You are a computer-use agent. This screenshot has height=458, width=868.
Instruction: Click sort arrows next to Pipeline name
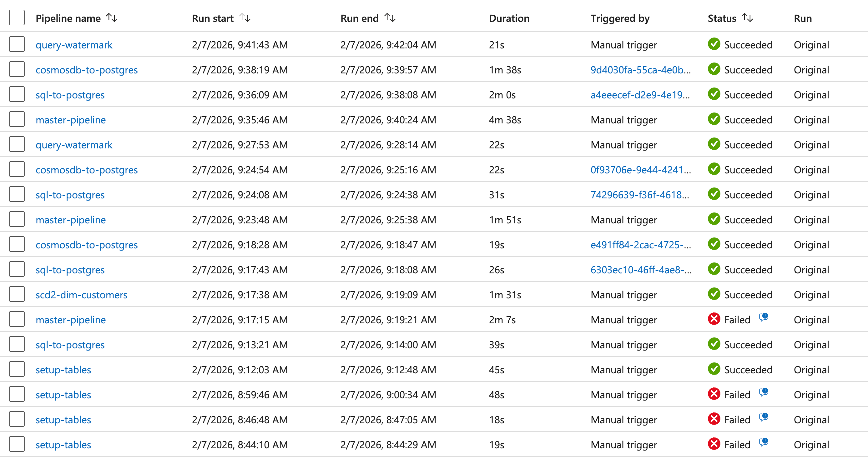[x=112, y=17]
